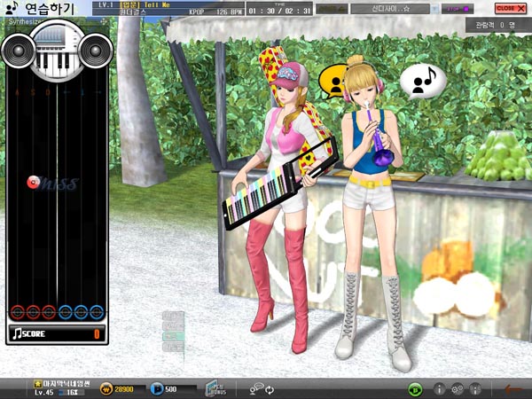532x399 pixels.
Task: Click the gold coin currency icon
Action: (x=106, y=388)
